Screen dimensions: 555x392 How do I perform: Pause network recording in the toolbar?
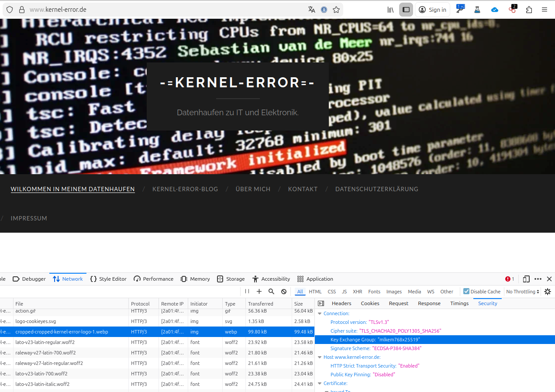click(247, 292)
